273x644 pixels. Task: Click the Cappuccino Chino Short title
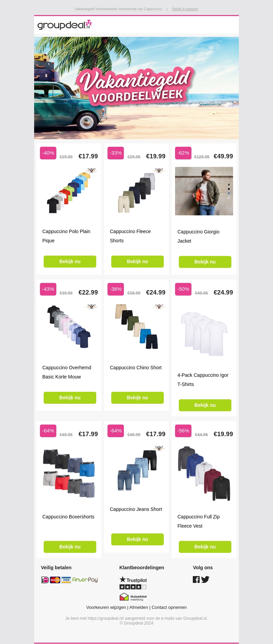(136, 368)
